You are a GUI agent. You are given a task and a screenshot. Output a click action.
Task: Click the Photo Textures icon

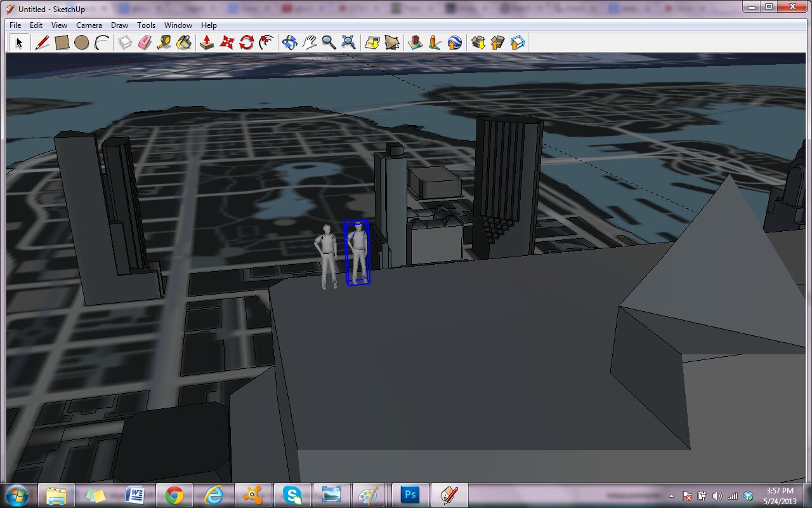point(435,43)
